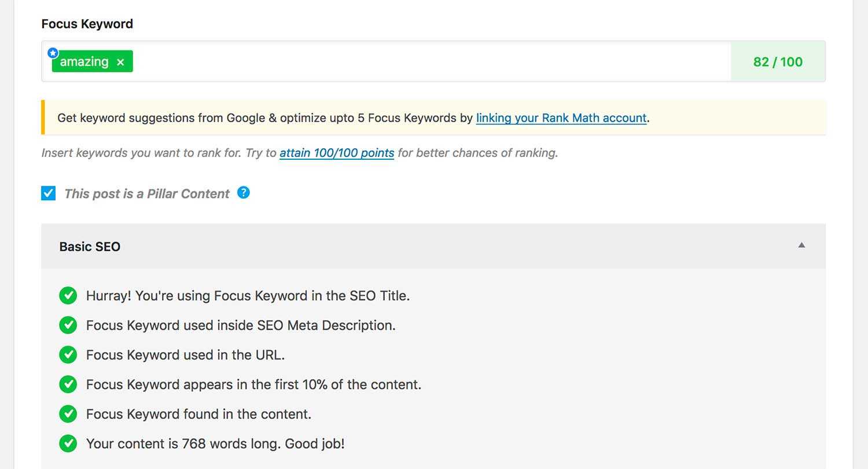
Task: Click the Focus Keyword field label
Action: tap(87, 24)
